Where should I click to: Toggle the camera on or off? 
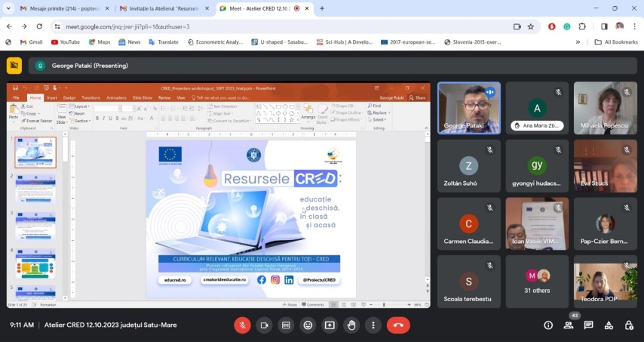tap(265, 325)
